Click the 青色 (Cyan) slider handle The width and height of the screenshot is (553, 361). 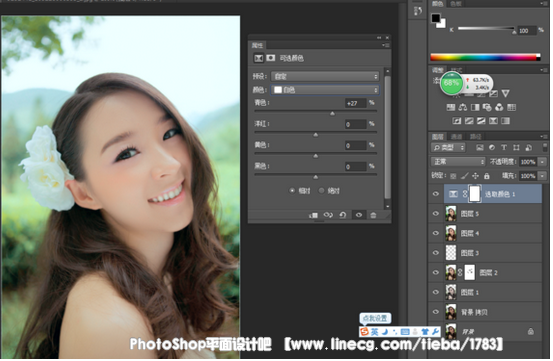(332, 114)
